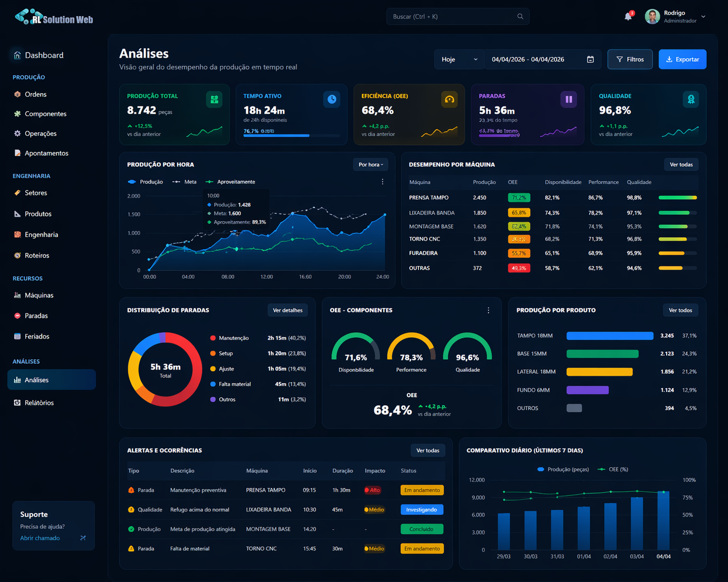The width and height of the screenshot is (728, 582).
Task: Expand the Por hora dropdown
Action: click(x=370, y=165)
